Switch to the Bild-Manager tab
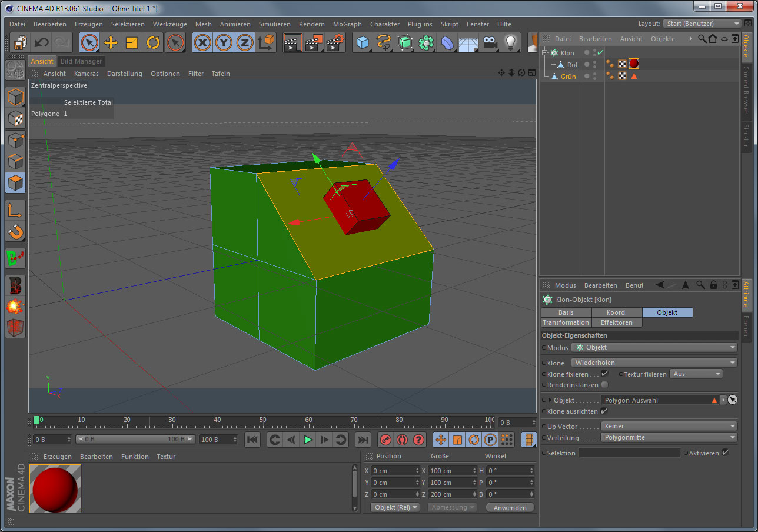758x532 pixels. pyautogui.click(x=81, y=61)
